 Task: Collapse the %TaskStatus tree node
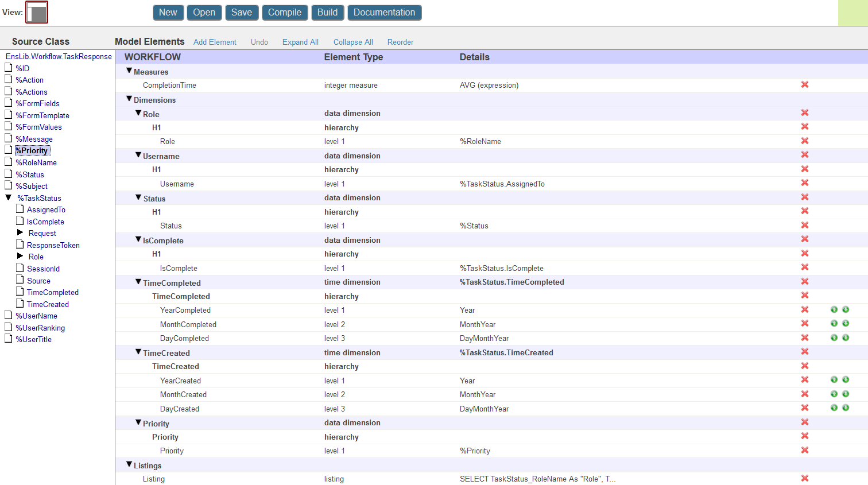8,197
